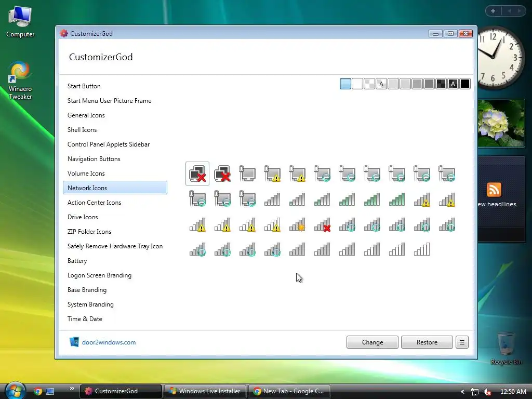Image resolution: width=532 pixels, height=399 pixels.
Task: Click the Change button
Action: coord(372,342)
